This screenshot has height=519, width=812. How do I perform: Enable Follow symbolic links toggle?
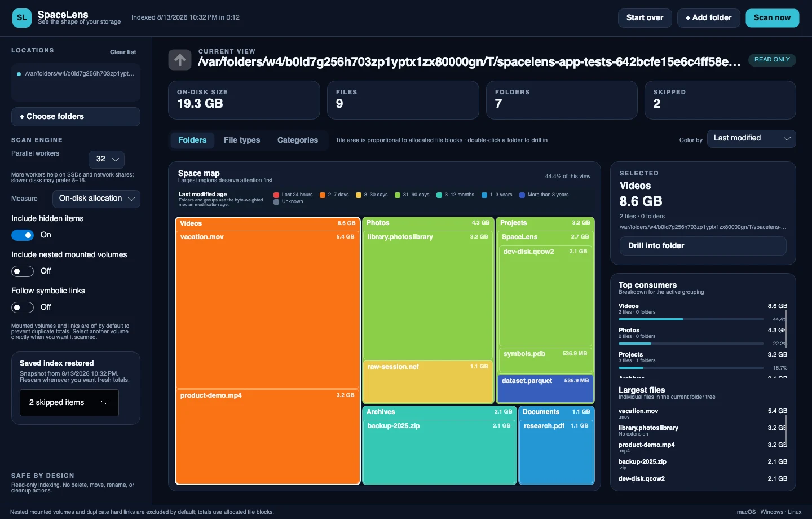pos(23,307)
